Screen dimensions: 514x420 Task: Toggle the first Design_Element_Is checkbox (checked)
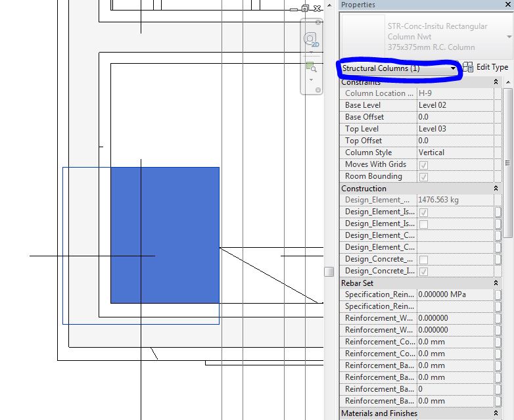[x=423, y=212]
